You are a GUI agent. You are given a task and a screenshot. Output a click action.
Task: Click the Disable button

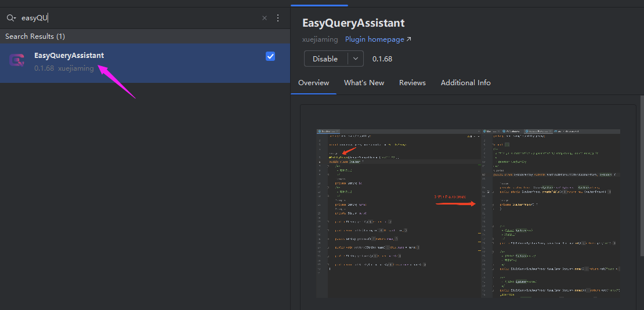click(325, 59)
